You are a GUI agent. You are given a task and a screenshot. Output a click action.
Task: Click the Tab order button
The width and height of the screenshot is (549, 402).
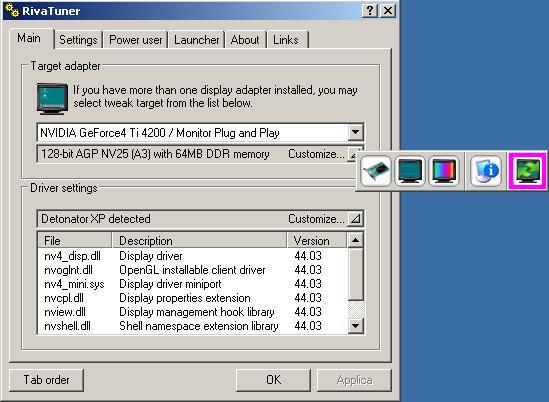click(46, 380)
